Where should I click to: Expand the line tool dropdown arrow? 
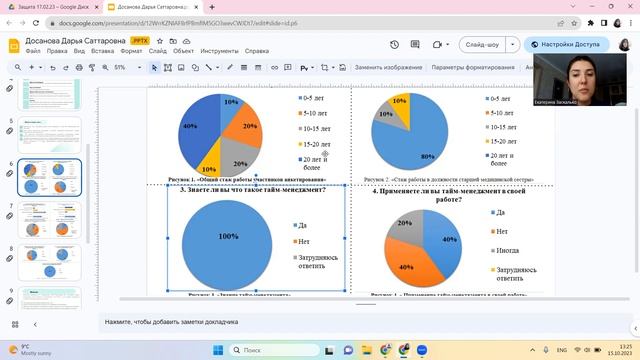[218, 68]
